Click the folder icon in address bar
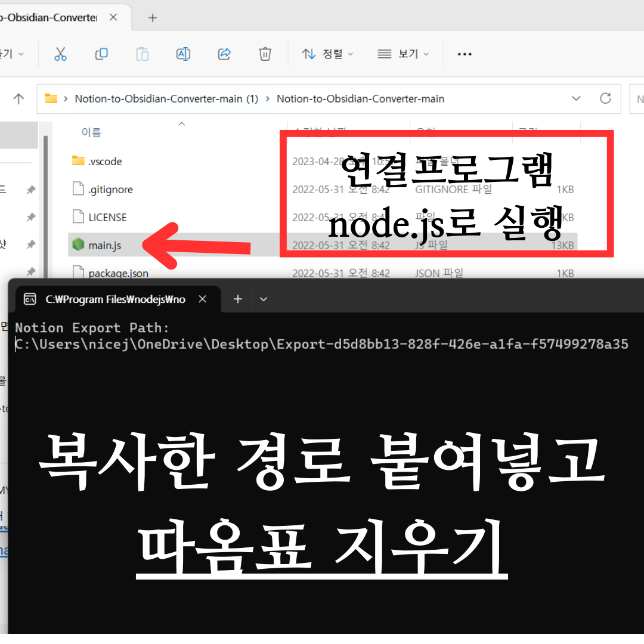Image resolution: width=644 pixels, height=644 pixels. pyautogui.click(x=51, y=98)
